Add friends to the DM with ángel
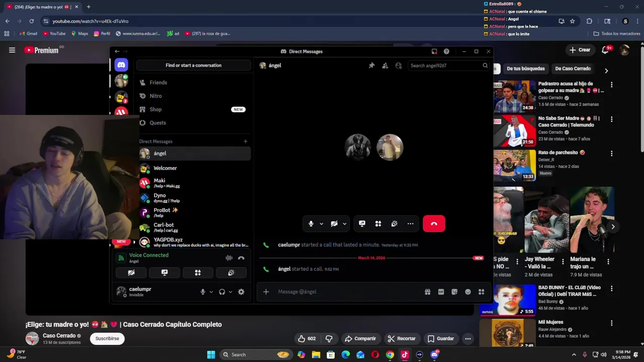This screenshot has width=644, height=362. (x=385, y=65)
